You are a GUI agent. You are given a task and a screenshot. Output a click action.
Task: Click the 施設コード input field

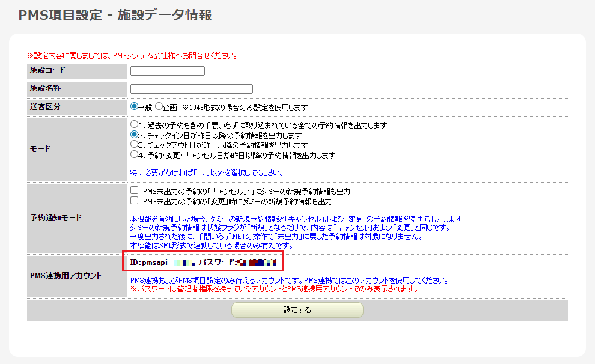tap(168, 71)
